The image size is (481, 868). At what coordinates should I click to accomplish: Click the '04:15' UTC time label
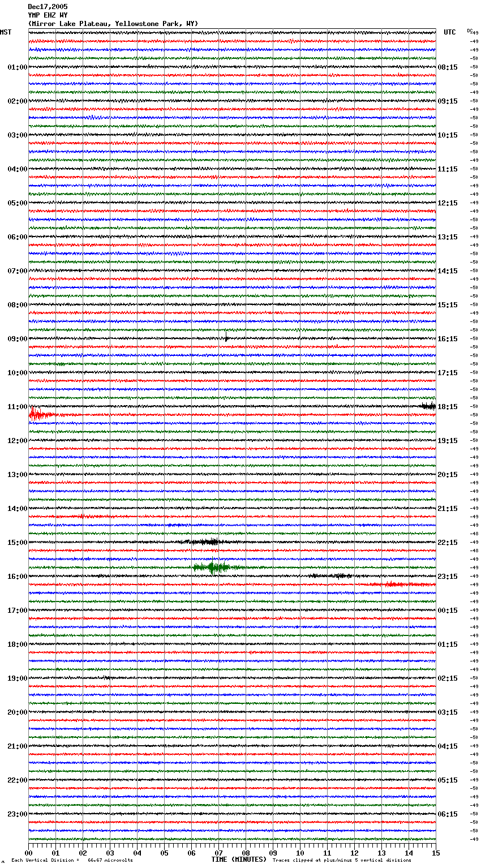(448, 746)
